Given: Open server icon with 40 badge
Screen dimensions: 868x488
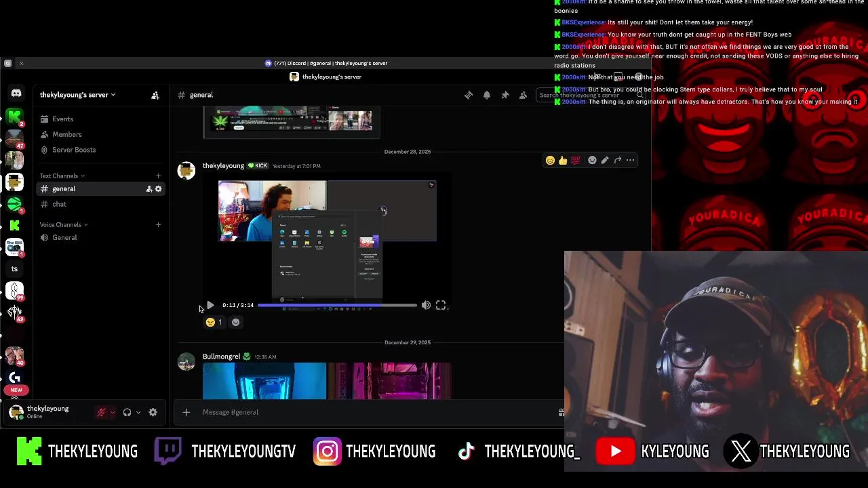Looking at the screenshot, I should 14,356.
